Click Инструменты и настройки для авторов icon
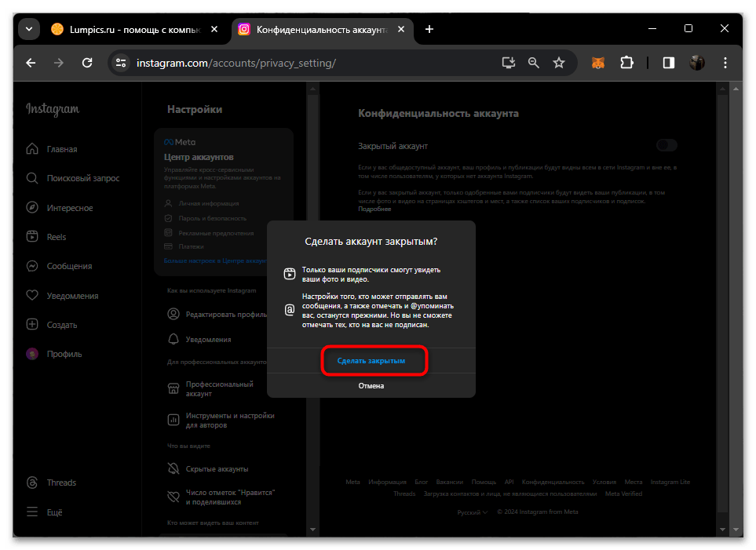The height and width of the screenshot is (550, 756). [x=173, y=420]
